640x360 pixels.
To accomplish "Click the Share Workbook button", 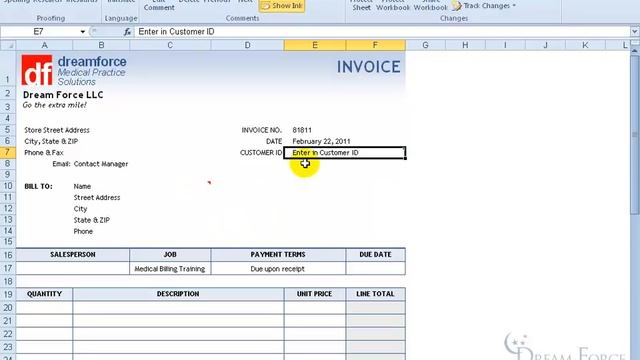I will 430,6.
